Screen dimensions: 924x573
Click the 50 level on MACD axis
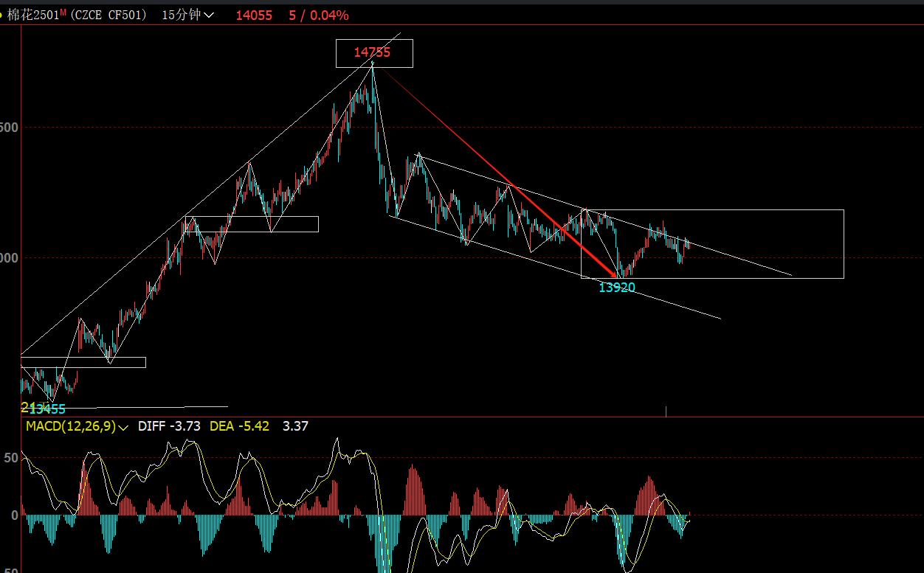[x=11, y=458]
